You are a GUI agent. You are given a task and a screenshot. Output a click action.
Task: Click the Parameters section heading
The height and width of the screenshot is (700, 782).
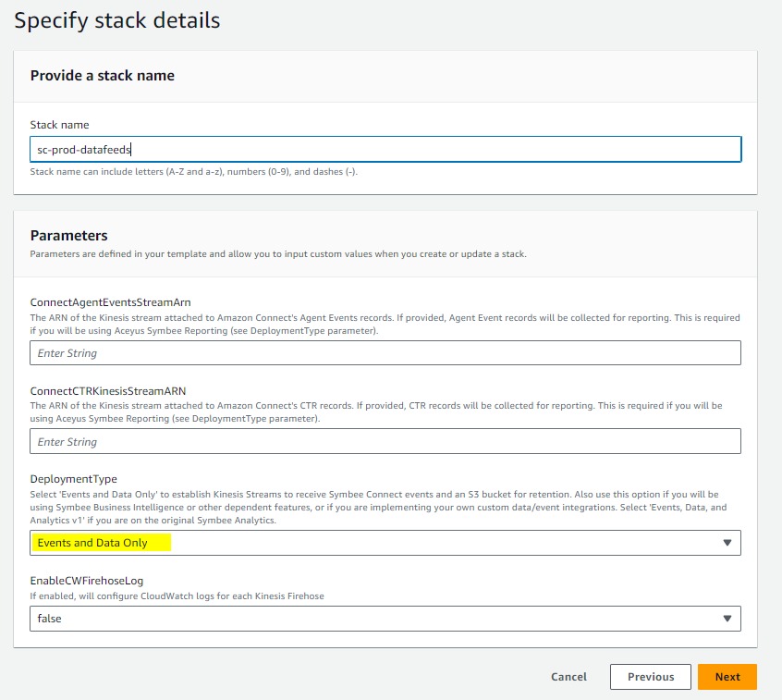[68, 236]
